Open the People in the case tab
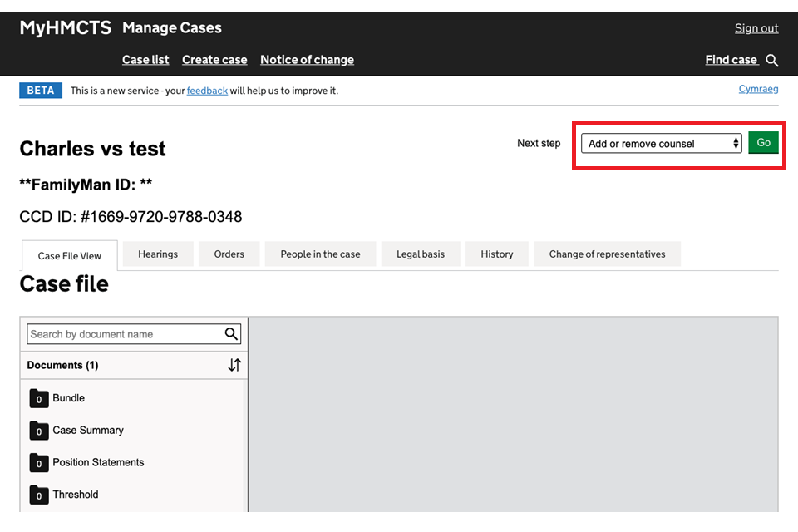 [320, 254]
